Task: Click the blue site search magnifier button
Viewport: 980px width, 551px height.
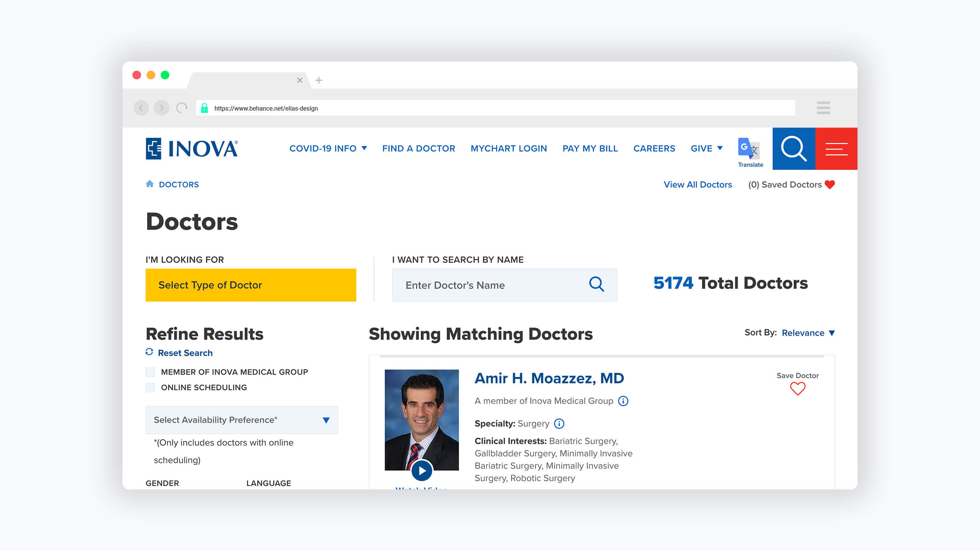Action: [x=794, y=148]
